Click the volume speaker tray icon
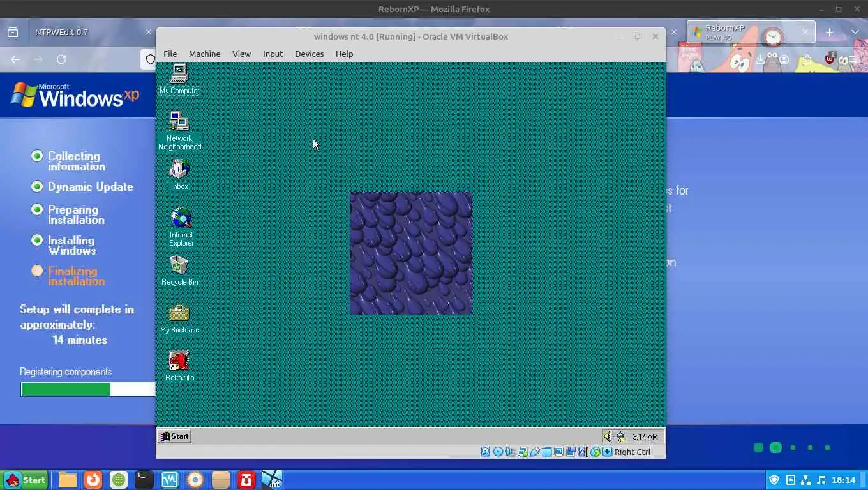Image resolution: width=868 pixels, height=490 pixels. pyautogui.click(x=608, y=436)
